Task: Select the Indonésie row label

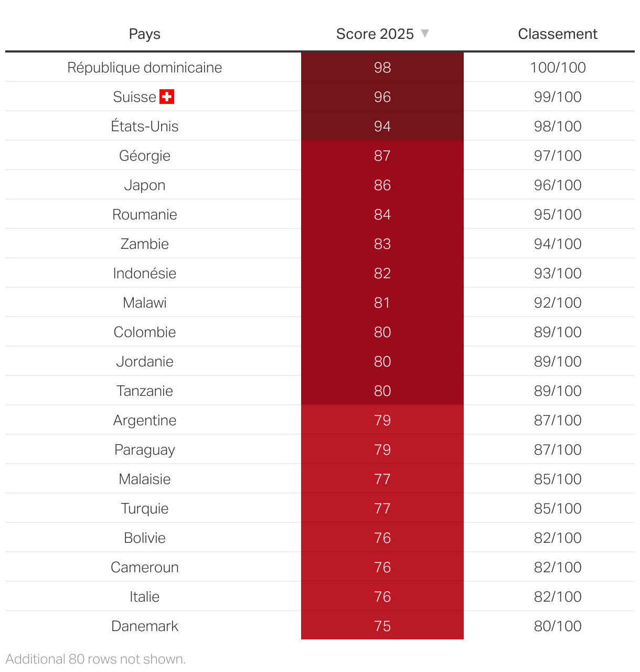Action: 144,274
